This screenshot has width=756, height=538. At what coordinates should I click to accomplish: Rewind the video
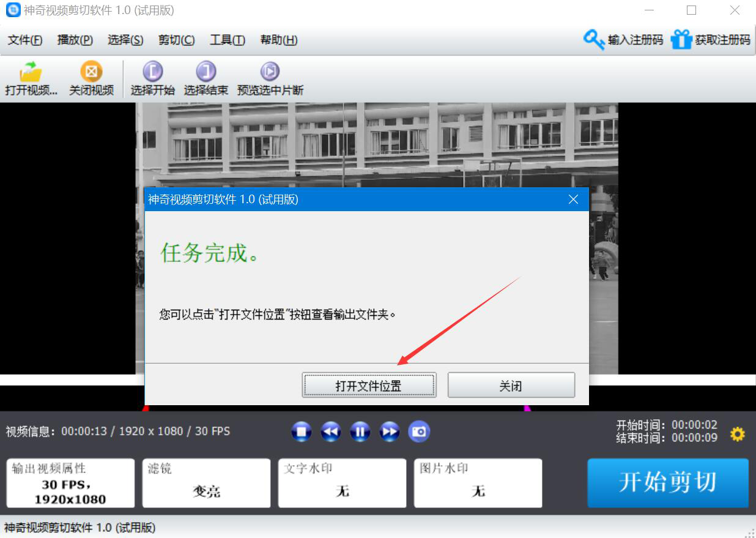(x=330, y=432)
